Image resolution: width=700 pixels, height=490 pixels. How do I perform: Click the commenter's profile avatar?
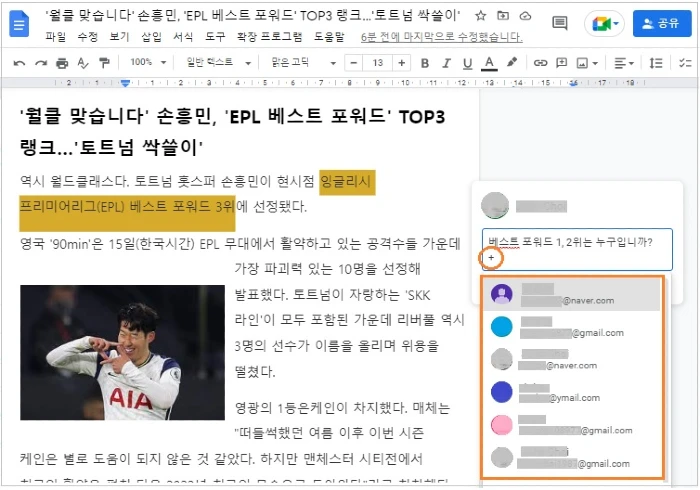click(x=495, y=206)
